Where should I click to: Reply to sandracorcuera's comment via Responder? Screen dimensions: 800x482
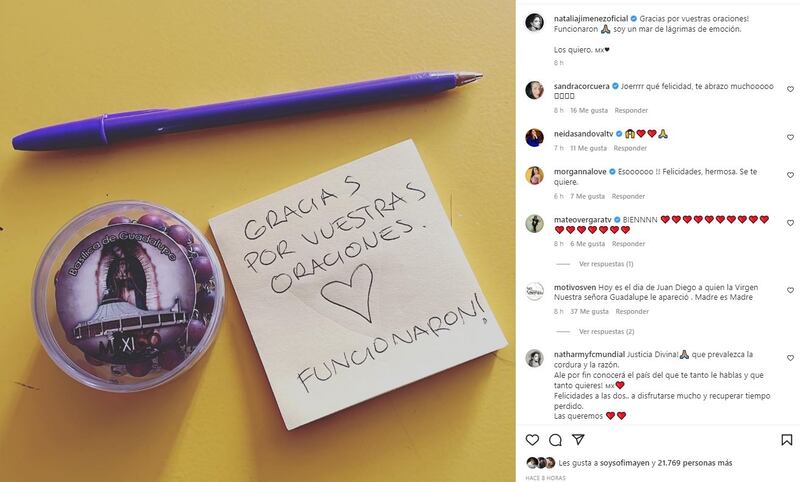coord(631,110)
